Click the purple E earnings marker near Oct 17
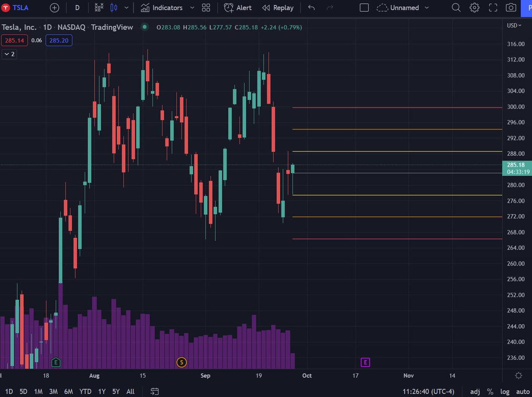 coord(365,362)
